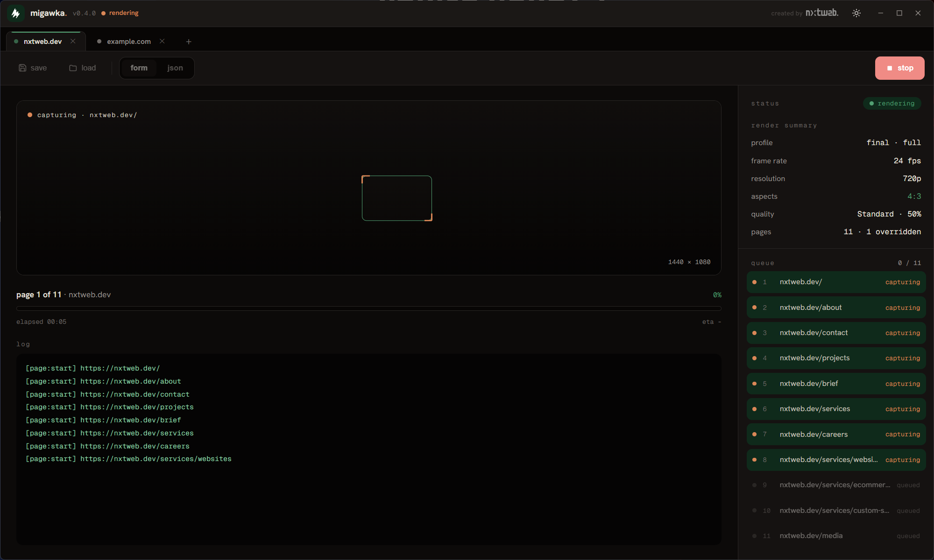Add a new tab with plus icon
This screenshot has height=560, width=934.
pos(189,42)
